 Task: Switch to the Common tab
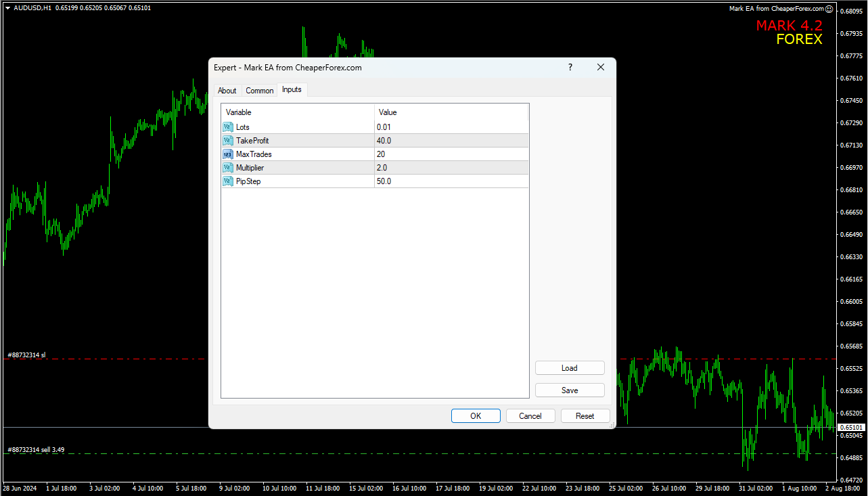point(260,91)
